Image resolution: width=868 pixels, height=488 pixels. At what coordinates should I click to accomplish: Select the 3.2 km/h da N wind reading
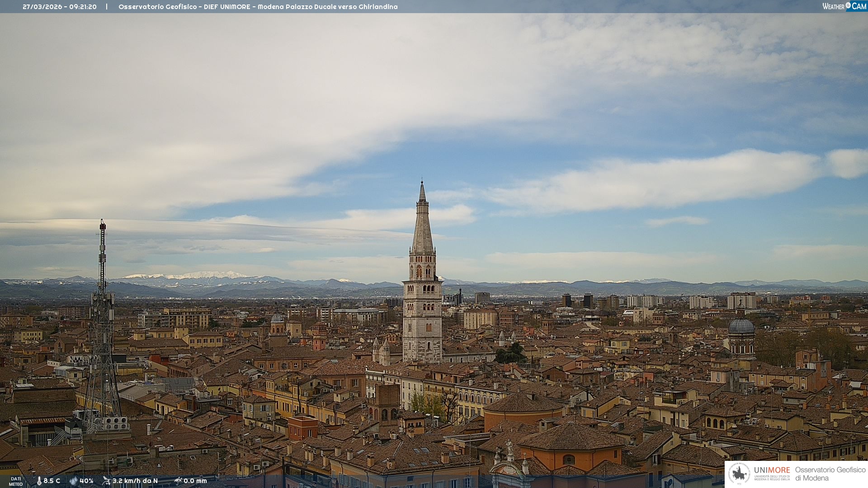(x=135, y=481)
